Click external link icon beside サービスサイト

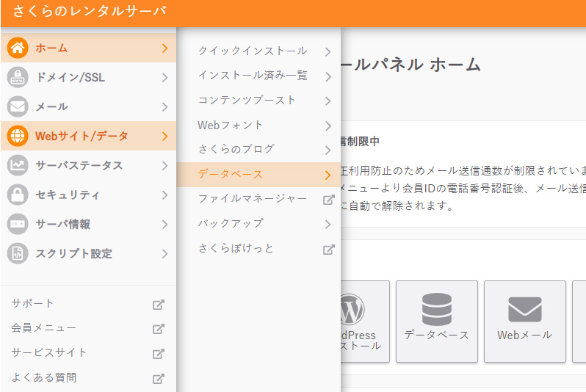[159, 354]
